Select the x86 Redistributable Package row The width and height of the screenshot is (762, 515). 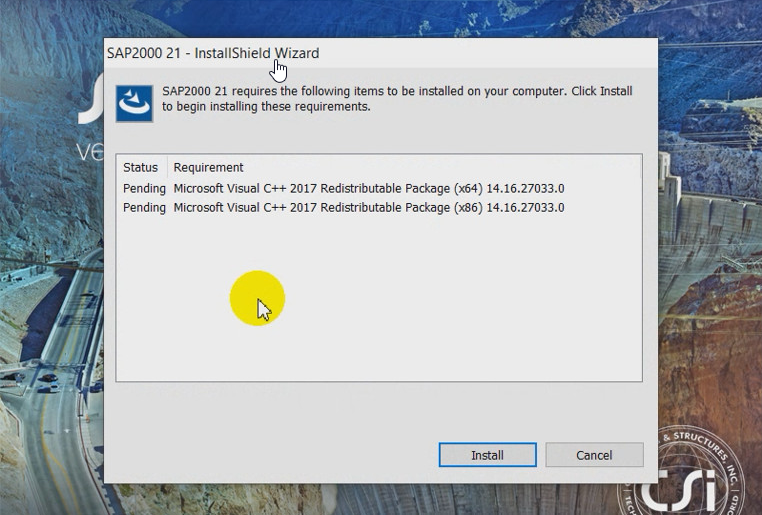tap(379, 208)
